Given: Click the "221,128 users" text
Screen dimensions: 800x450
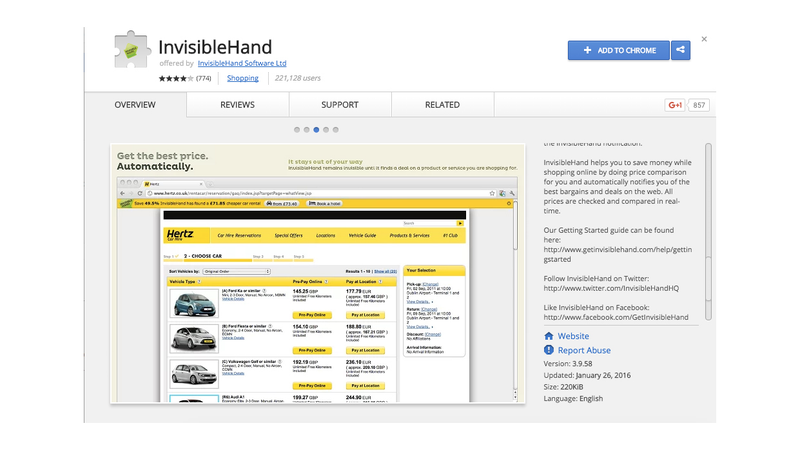Looking at the screenshot, I should (297, 78).
